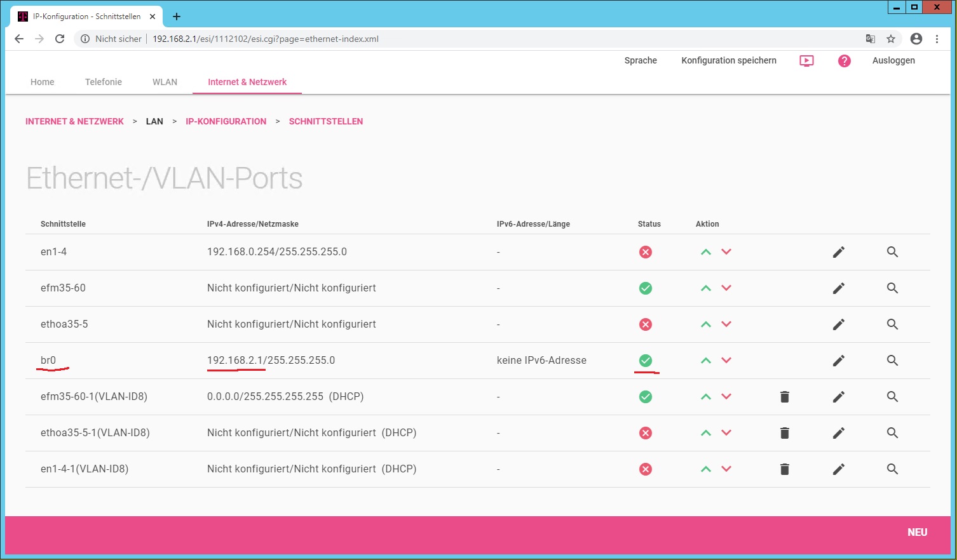Click the video tutorial screen icon

(806, 61)
